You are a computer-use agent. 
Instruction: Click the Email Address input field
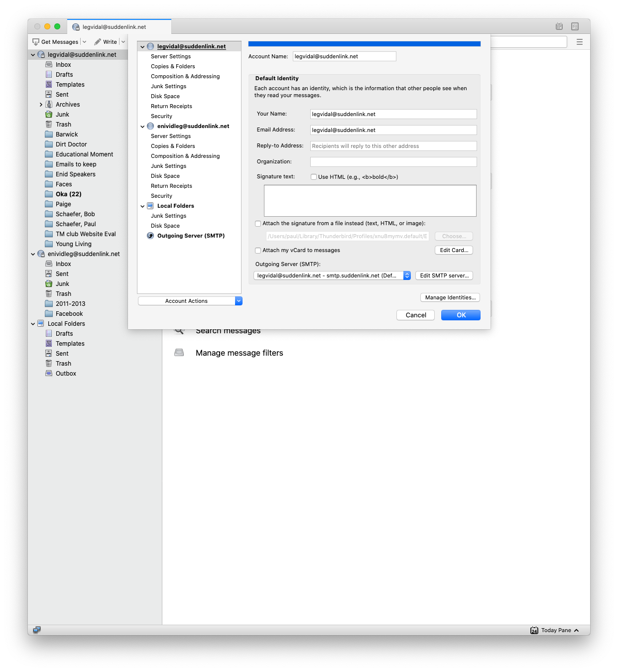[393, 130]
